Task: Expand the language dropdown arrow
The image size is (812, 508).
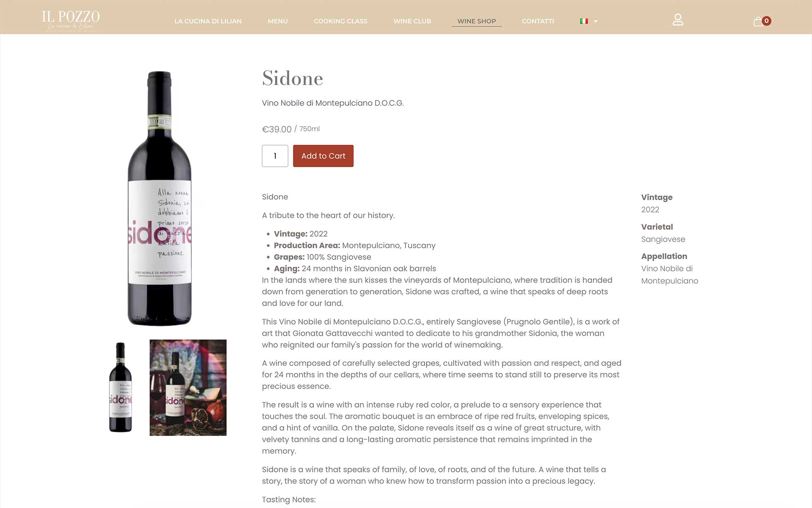Action: coord(596,21)
